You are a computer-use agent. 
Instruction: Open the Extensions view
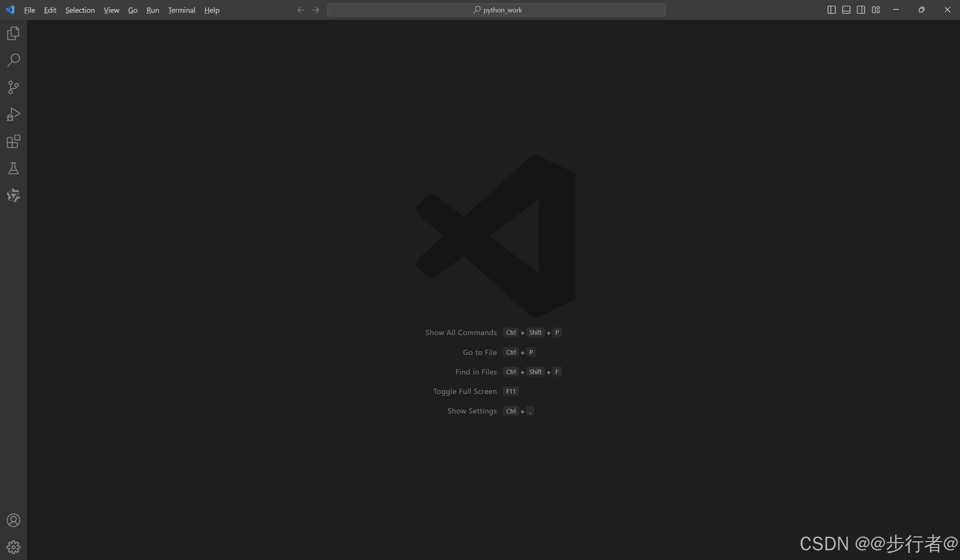[x=14, y=141]
